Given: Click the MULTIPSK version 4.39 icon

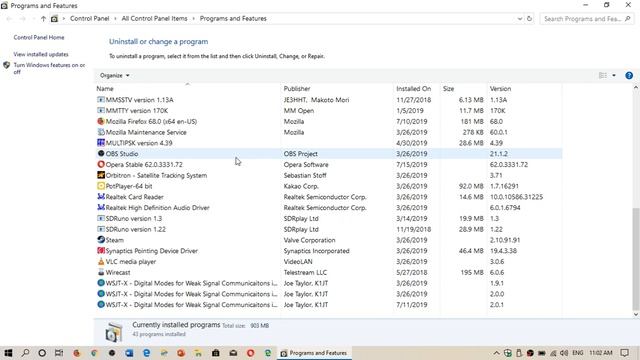Looking at the screenshot, I should tap(101, 143).
